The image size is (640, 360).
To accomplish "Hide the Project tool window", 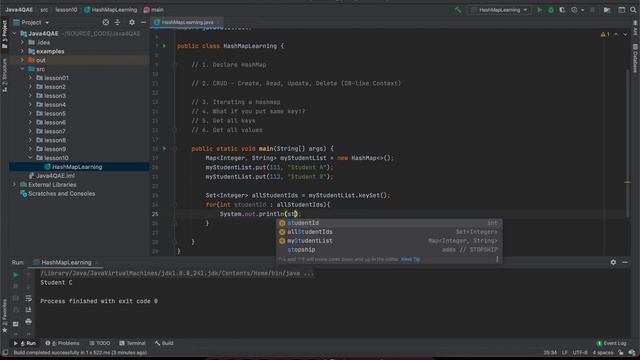I will [143, 22].
